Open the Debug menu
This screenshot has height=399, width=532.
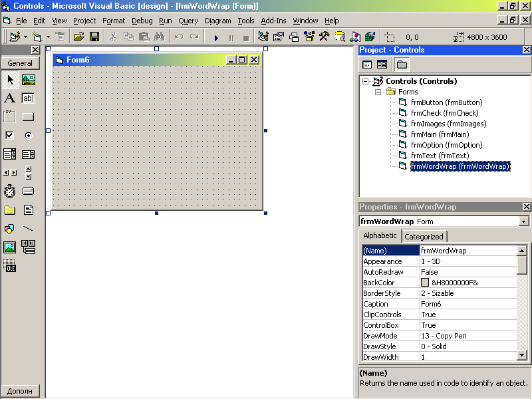coord(142,21)
